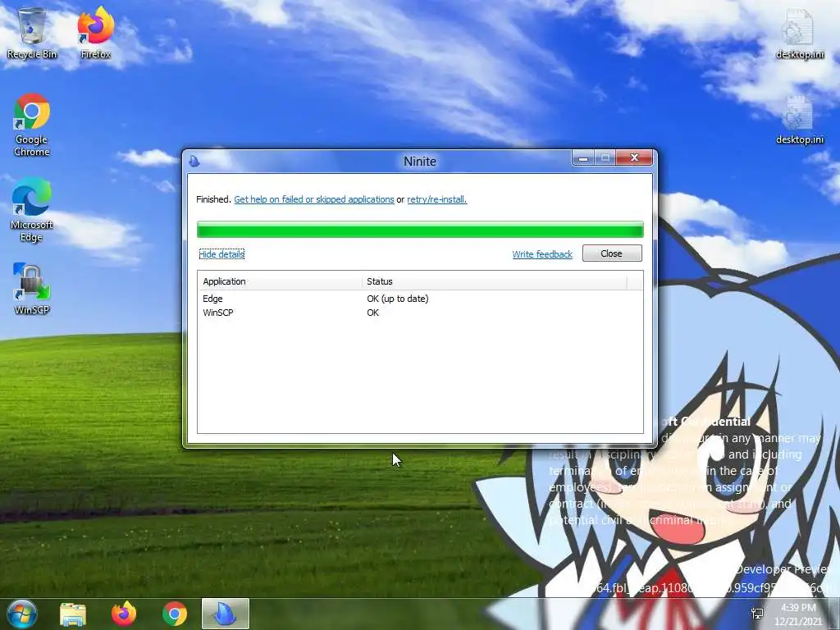Launch Chrome from the taskbar

click(x=175, y=614)
